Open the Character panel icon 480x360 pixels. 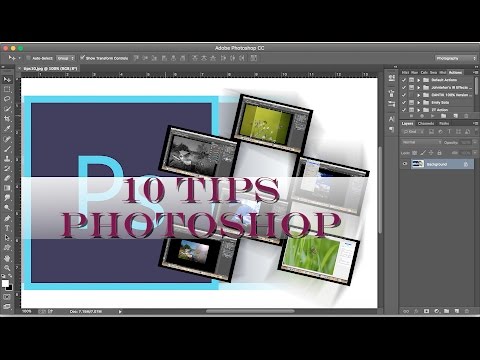[391, 119]
